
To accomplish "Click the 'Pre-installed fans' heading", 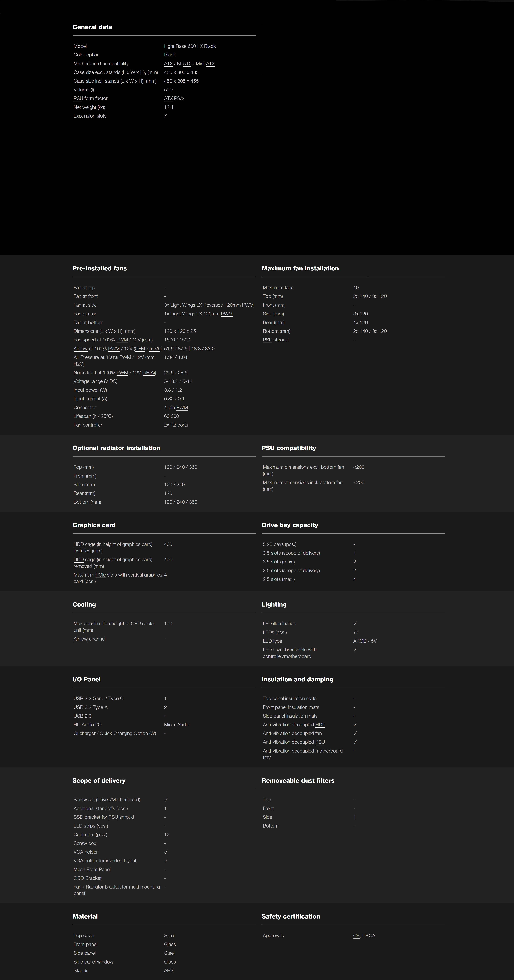I will point(100,269).
